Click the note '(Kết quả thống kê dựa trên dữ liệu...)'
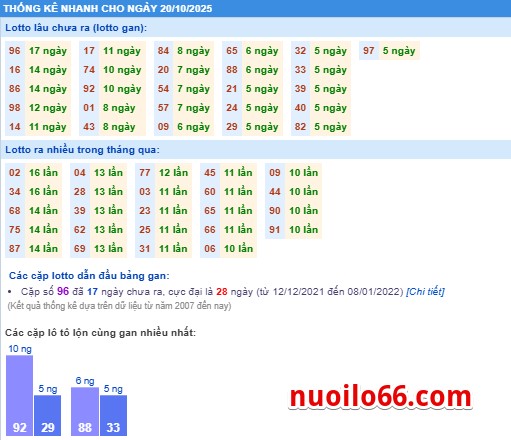511x440 pixels. 119,306
